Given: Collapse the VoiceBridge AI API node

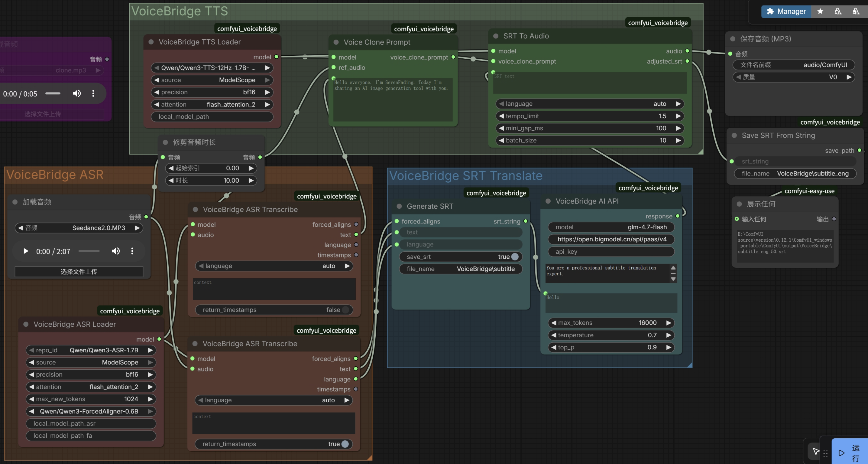Looking at the screenshot, I should [548, 201].
